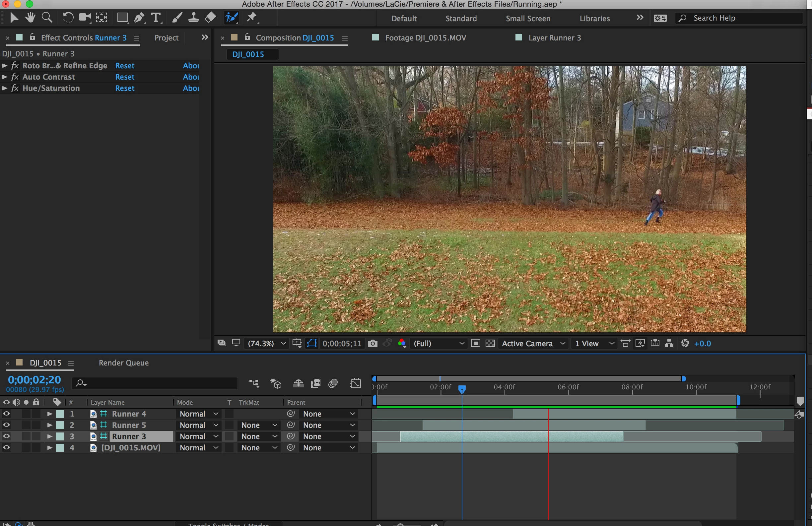Screen dimensions: 812x526
Task: Switch to the Standard workspace
Action: [x=461, y=19]
